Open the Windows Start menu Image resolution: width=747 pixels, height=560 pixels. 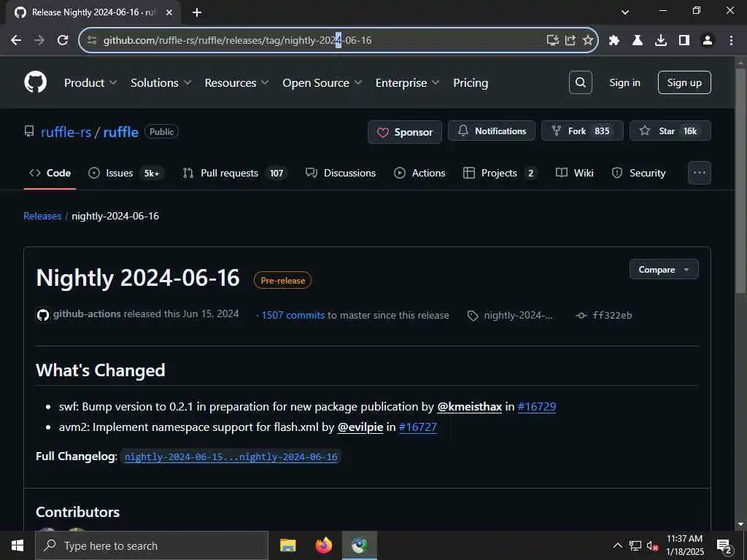click(18, 545)
